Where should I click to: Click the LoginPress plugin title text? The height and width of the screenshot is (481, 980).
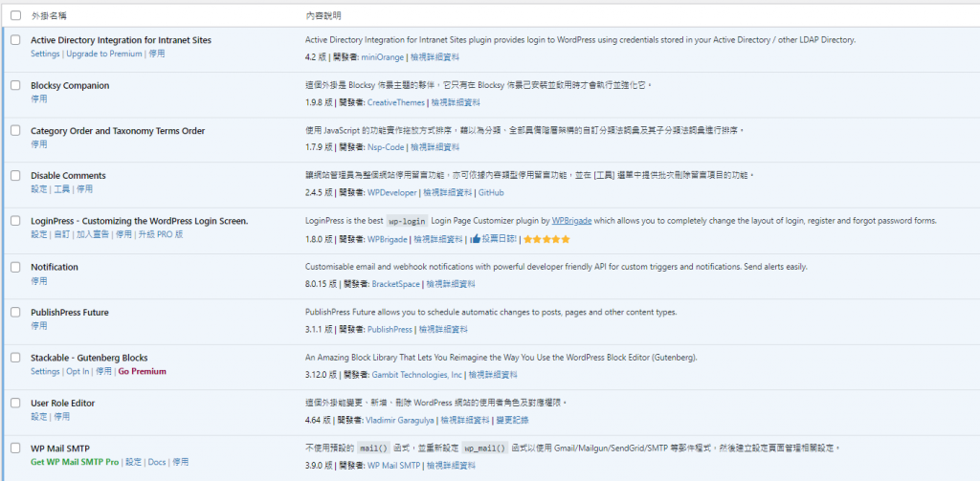point(140,221)
